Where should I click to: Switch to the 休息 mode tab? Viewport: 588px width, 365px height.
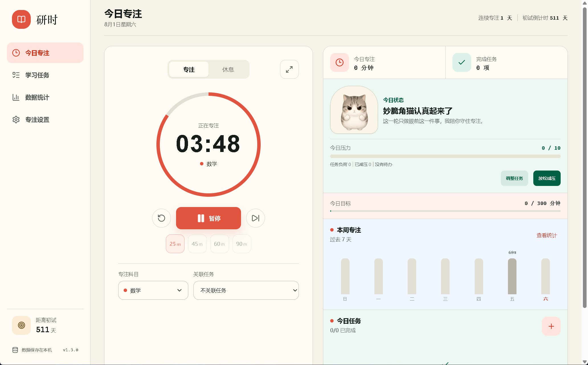228,69
